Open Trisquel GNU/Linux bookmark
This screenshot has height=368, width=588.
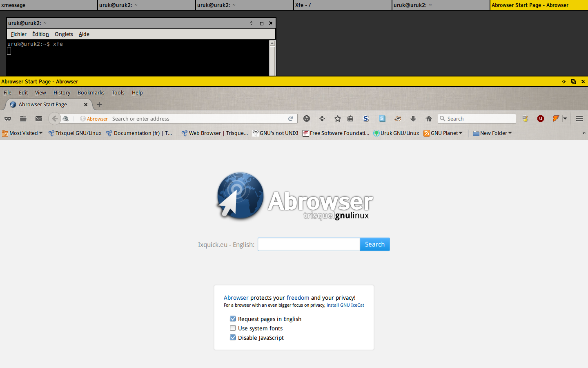point(75,133)
